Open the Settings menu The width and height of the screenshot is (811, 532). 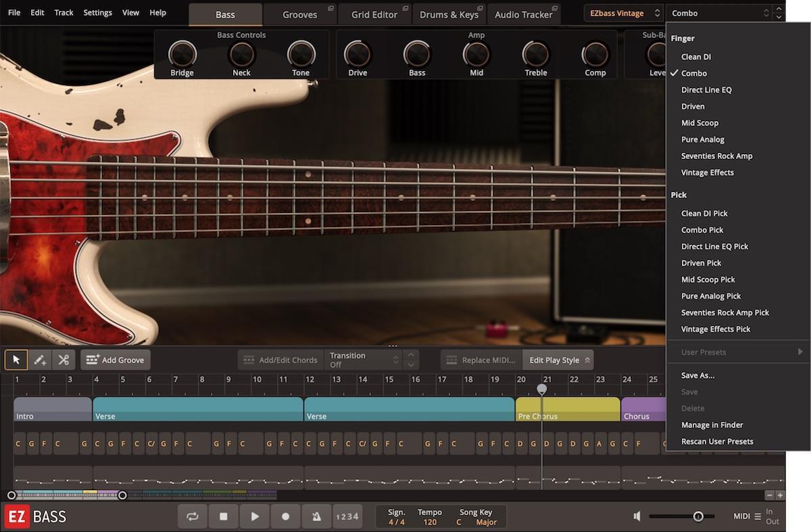(x=97, y=12)
